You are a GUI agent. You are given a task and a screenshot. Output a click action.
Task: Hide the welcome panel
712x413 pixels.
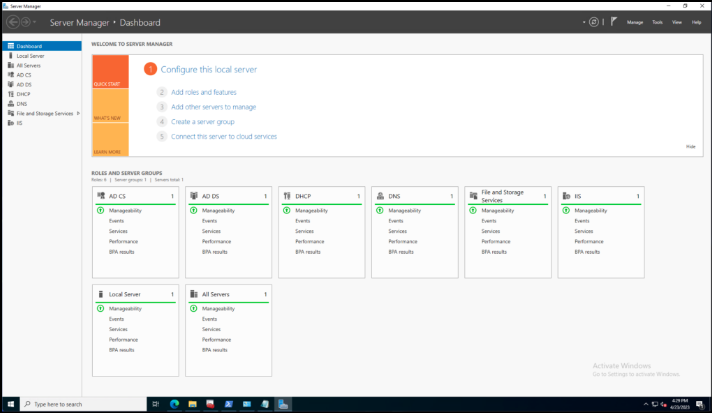point(690,147)
